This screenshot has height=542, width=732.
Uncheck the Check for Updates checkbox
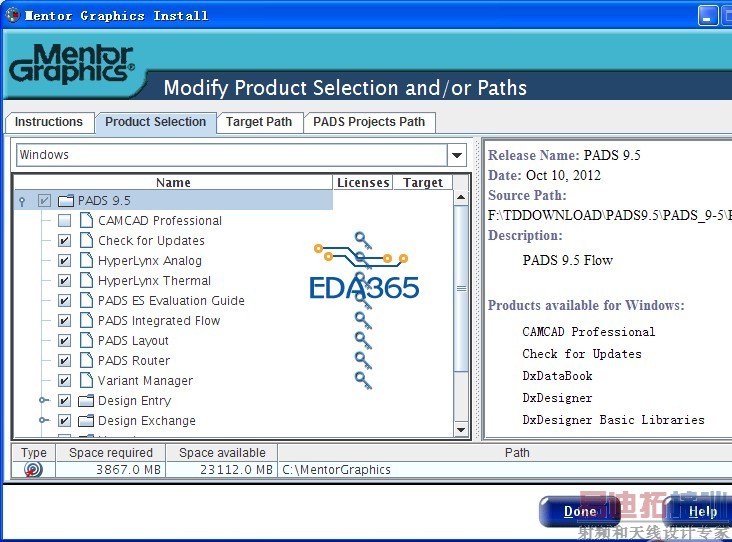[64, 240]
